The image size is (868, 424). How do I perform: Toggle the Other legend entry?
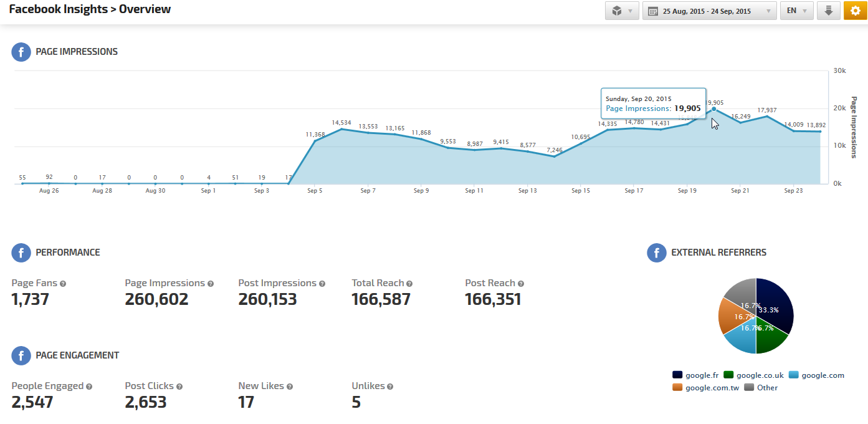(766, 388)
